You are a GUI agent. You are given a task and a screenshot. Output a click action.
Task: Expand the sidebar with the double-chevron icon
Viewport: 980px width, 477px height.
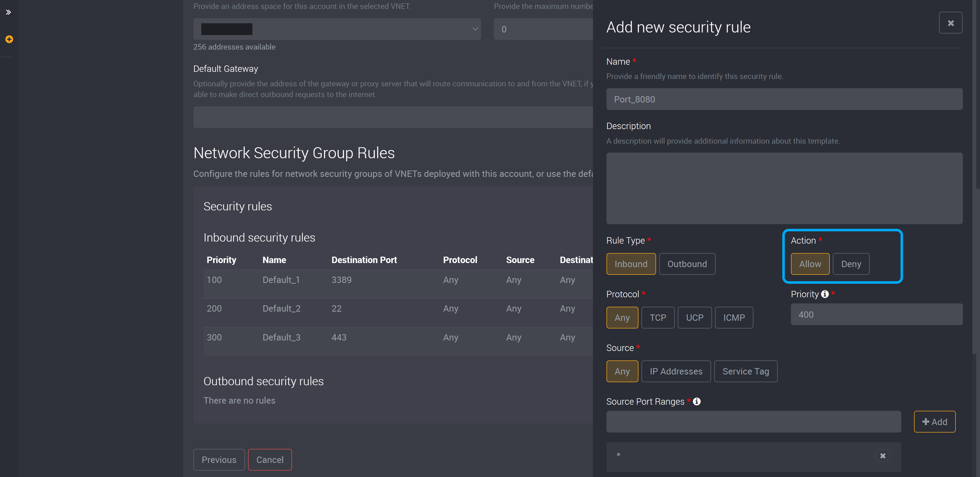pyautogui.click(x=8, y=12)
